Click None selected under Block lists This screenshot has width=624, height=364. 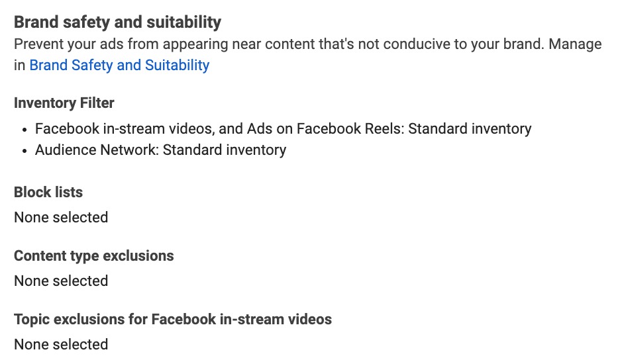61,217
